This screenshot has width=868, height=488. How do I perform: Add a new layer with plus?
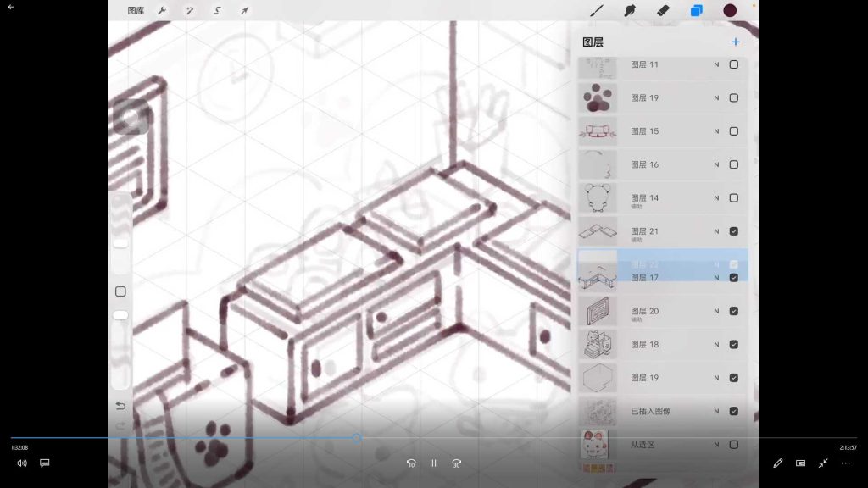click(x=735, y=42)
